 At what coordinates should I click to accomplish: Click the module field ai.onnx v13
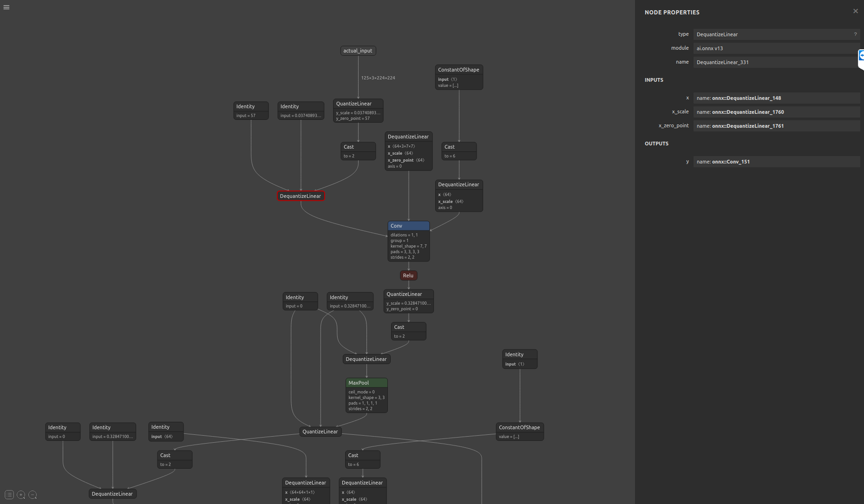click(x=775, y=48)
